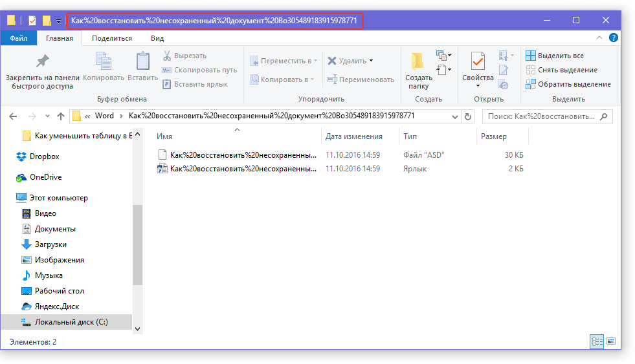
Task: Open the Quick Access Toolbar customize dropdown
Action: 59,21
